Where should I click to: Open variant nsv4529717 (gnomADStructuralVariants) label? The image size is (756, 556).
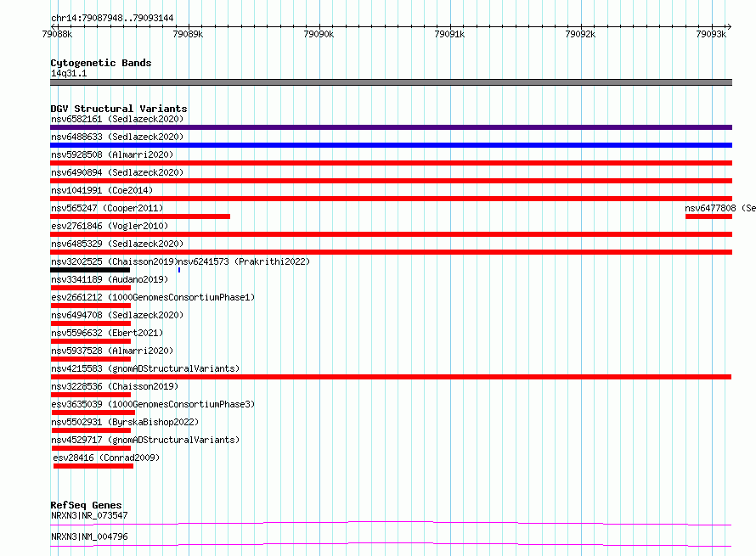(x=145, y=440)
